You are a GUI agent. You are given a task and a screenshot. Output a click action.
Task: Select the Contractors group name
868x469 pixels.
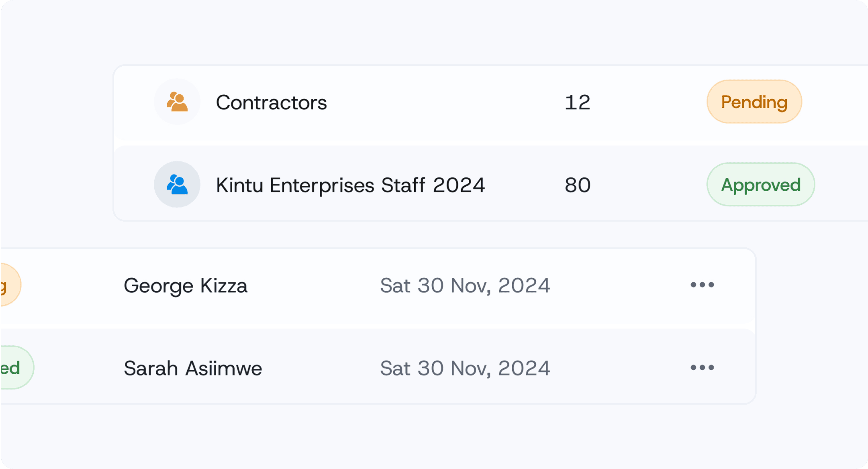click(271, 103)
